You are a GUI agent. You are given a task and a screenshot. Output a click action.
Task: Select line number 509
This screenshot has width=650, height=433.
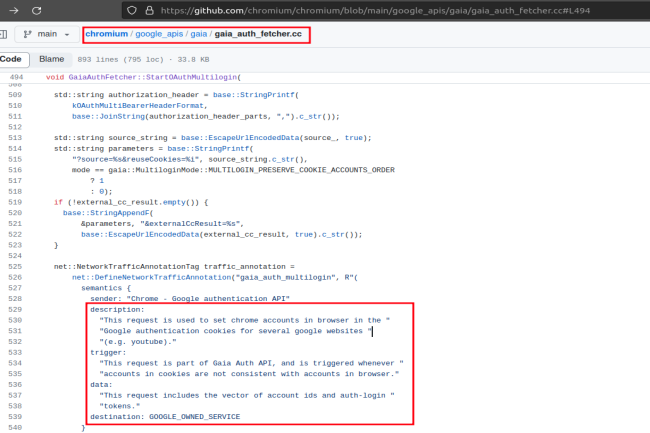click(x=16, y=93)
